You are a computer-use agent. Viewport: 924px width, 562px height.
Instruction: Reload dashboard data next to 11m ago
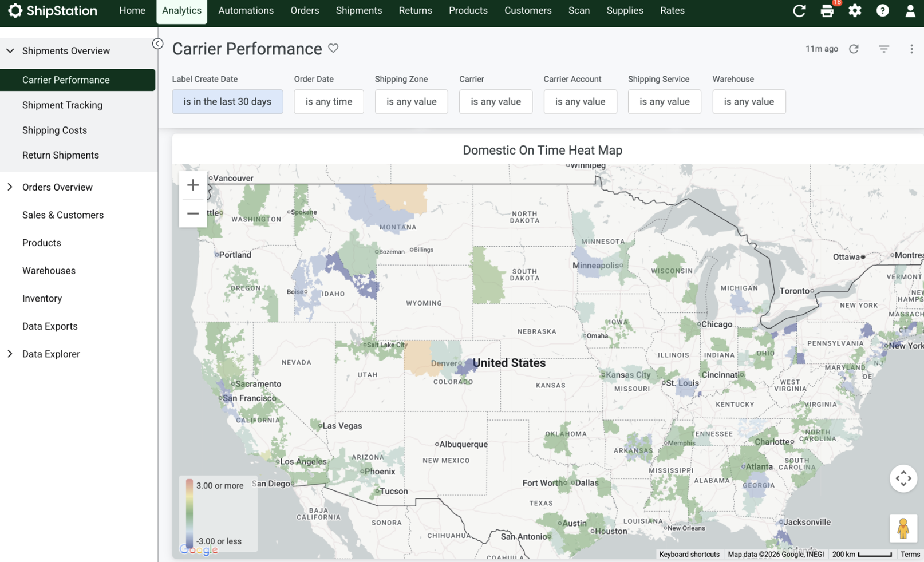pos(854,49)
